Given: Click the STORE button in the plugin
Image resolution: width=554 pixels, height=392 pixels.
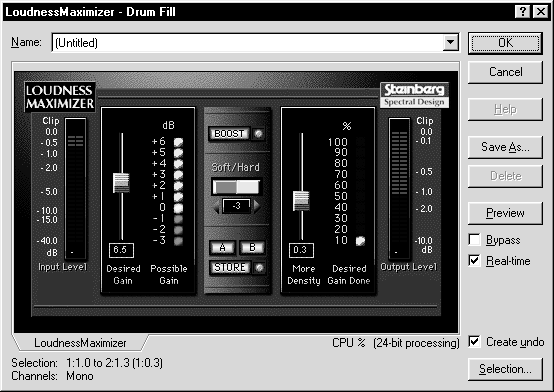Looking at the screenshot, I should (x=230, y=267).
